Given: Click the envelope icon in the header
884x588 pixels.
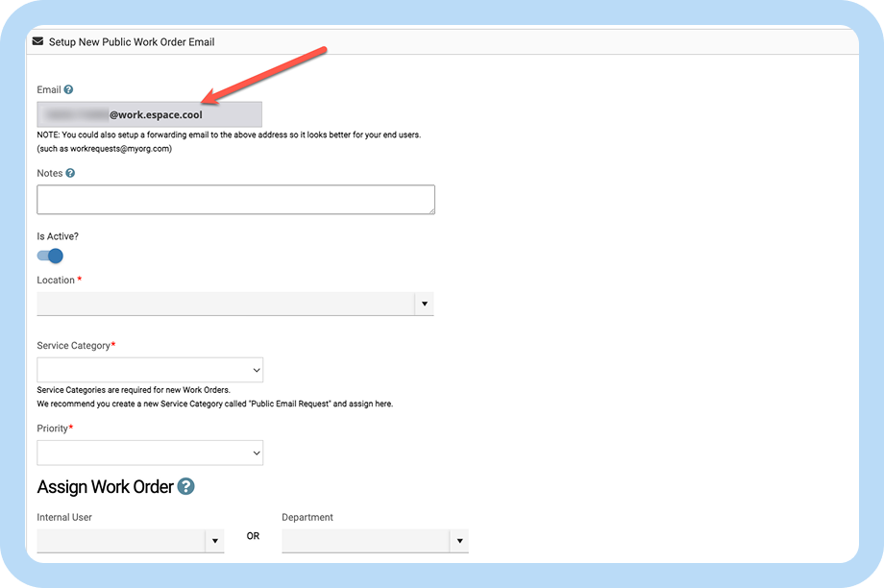Looking at the screenshot, I should tap(37, 42).
